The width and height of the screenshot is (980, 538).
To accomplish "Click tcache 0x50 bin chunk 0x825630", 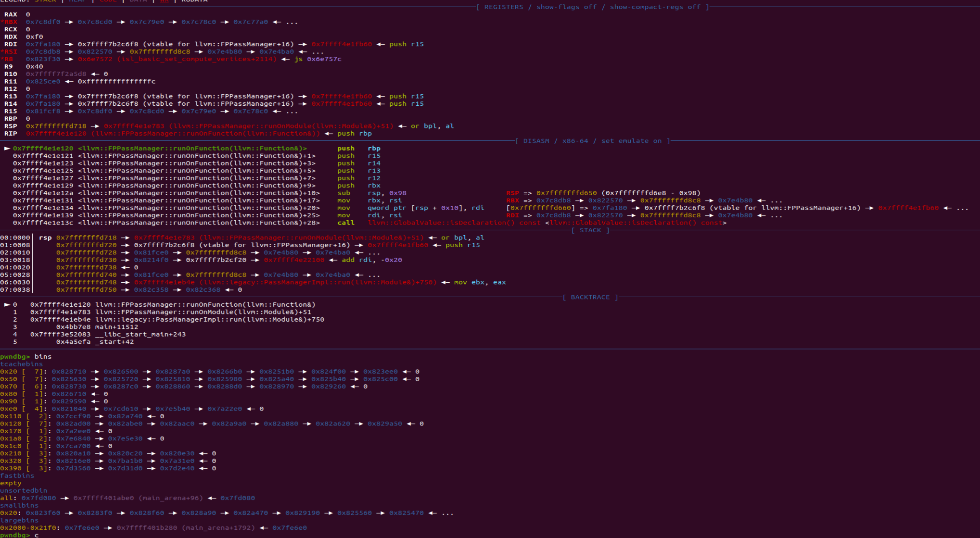I will pyautogui.click(x=69, y=379).
